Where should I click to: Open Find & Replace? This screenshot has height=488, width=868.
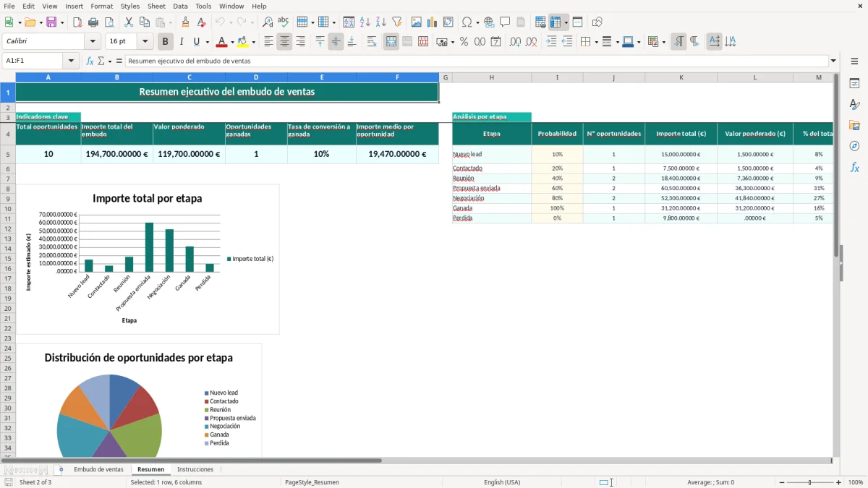coord(268,22)
